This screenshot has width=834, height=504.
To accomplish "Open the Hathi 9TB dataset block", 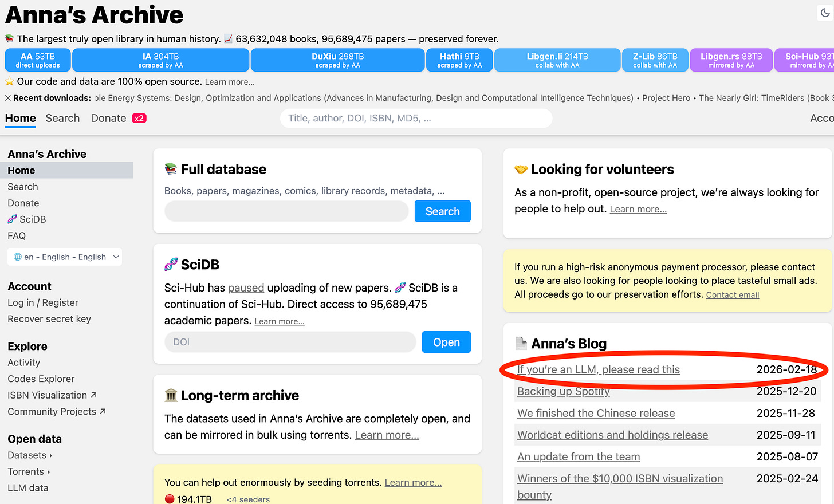I will coord(459,60).
